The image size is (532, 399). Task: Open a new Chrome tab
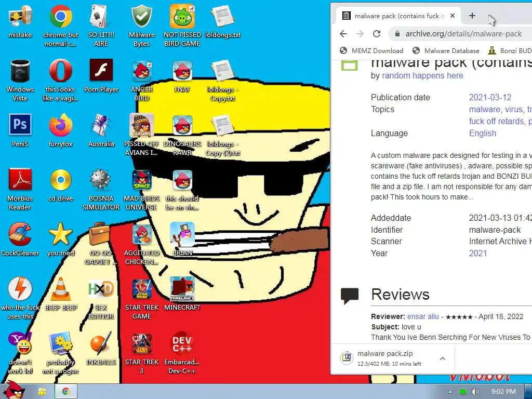point(472,16)
